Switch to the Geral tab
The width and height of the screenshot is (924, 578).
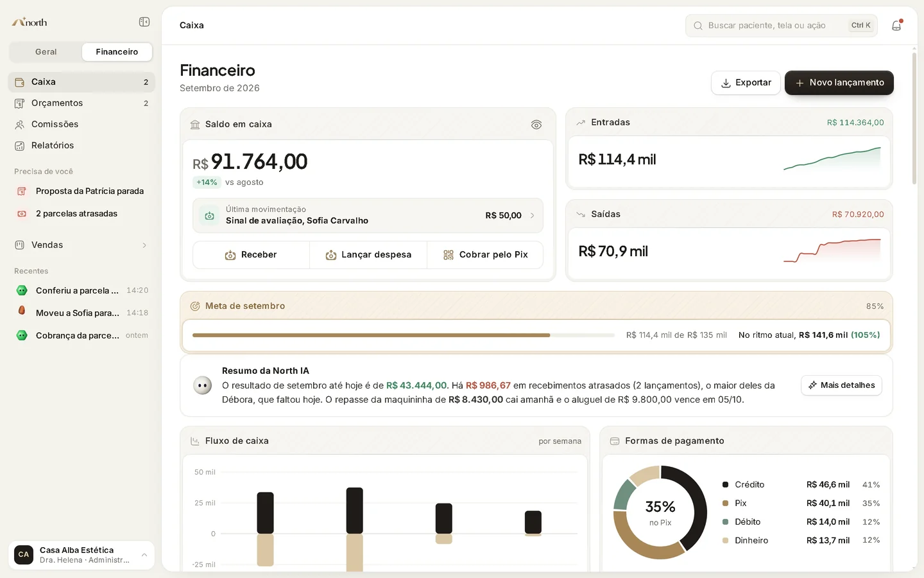tap(46, 52)
